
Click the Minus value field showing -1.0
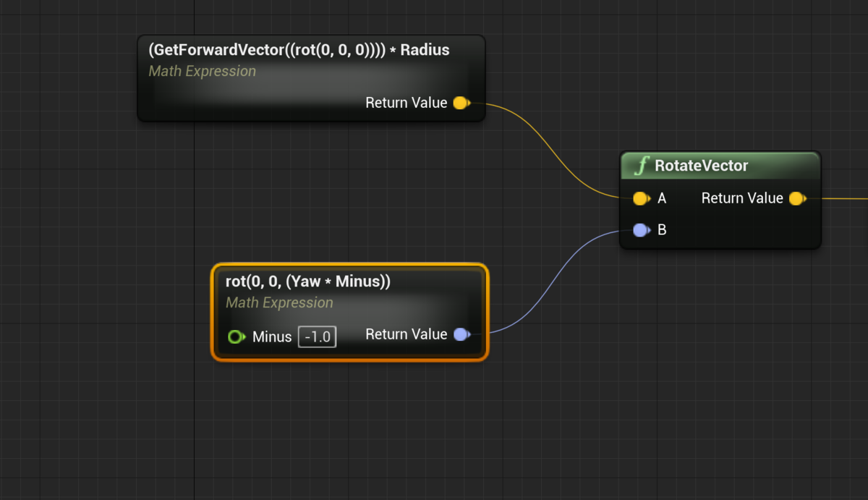tap(317, 337)
